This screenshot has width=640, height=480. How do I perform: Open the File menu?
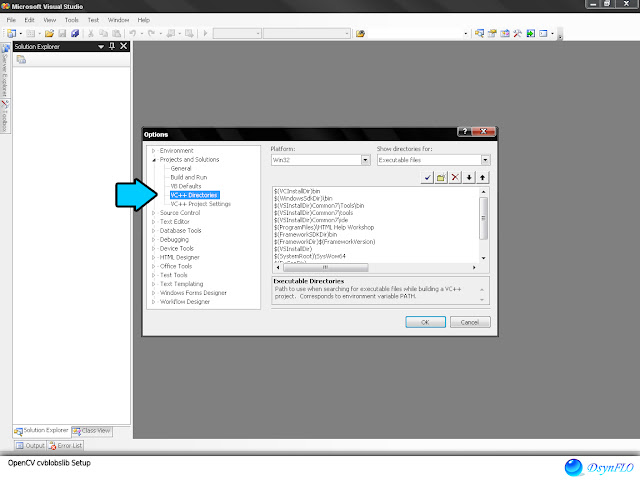click(x=11, y=20)
